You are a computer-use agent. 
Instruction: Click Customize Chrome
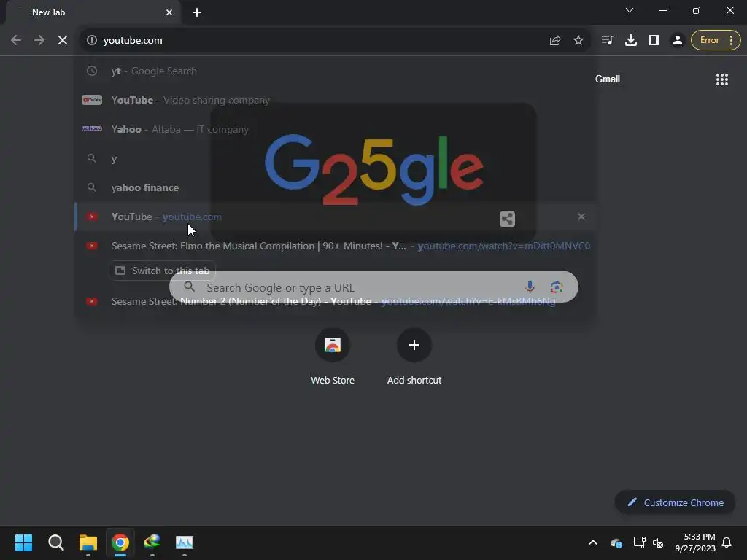pos(676,502)
